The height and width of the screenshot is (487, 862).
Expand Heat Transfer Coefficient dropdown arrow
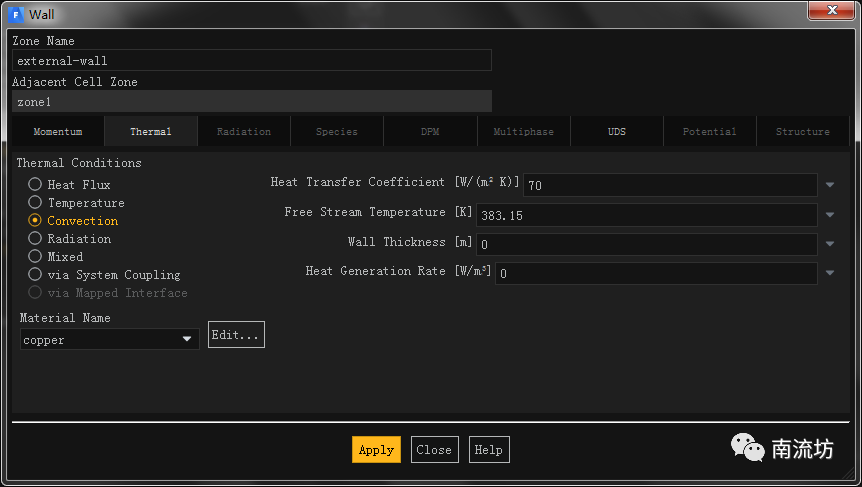coord(830,185)
